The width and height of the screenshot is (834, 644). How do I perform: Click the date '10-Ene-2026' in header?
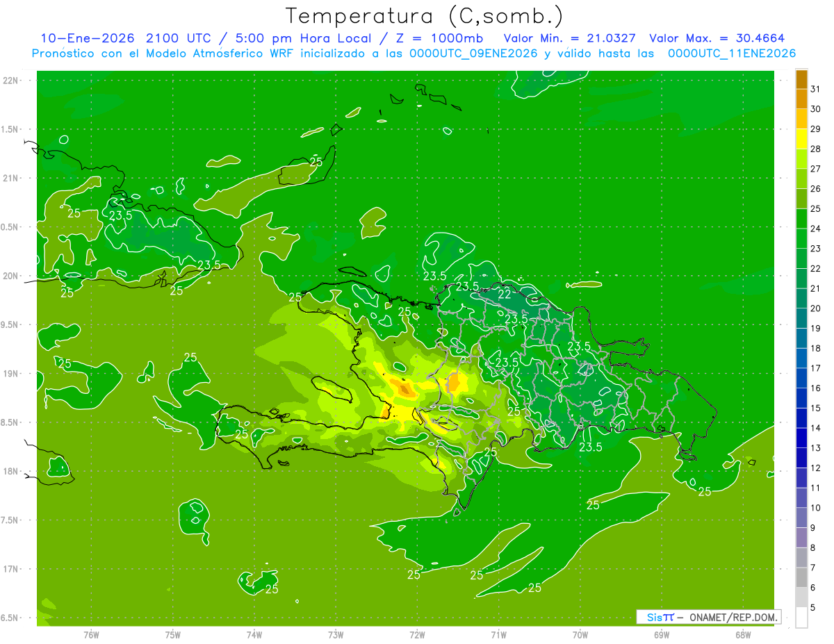(x=88, y=38)
